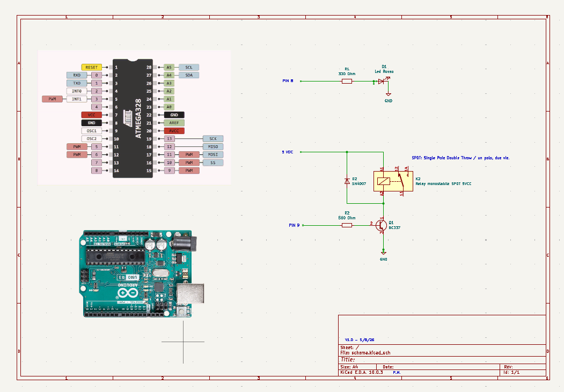Select the D1 LED symbol
The height and width of the screenshot is (392, 564).
point(382,81)
